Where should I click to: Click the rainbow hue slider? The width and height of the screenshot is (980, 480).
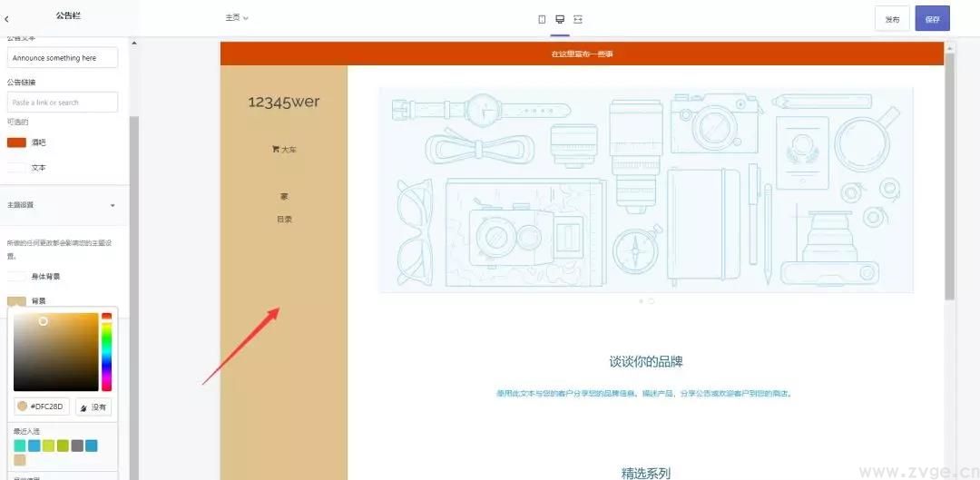click(106, 352)
